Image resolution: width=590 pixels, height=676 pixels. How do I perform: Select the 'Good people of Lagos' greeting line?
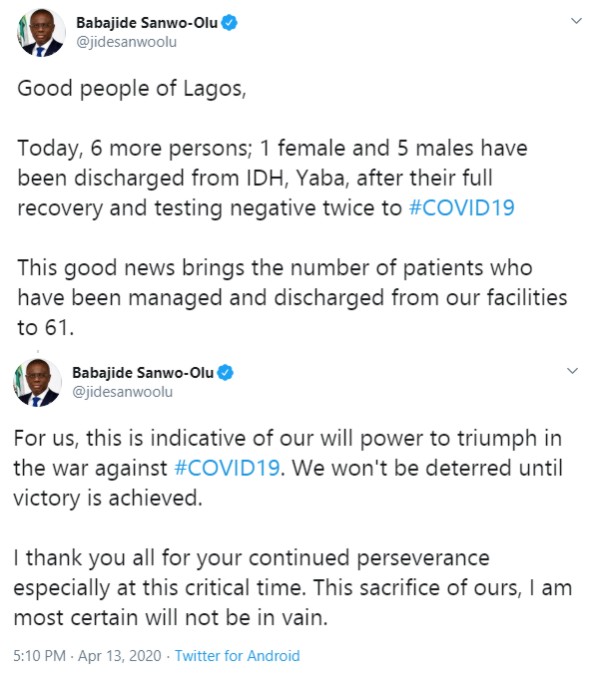tap(132, 89)
